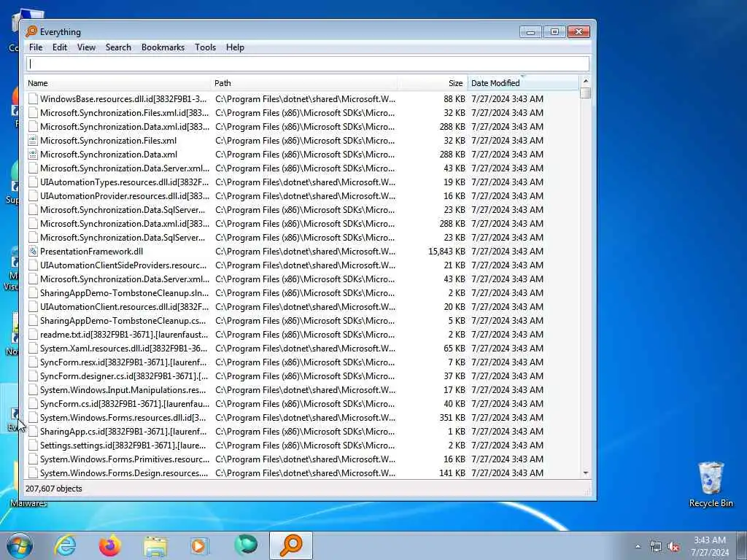Image resolution: width=747 pixels, height=560 pixels.
Task: Select SharingAppDemo-TombstoneCleanup.cs file name
Action: (123, 321)
